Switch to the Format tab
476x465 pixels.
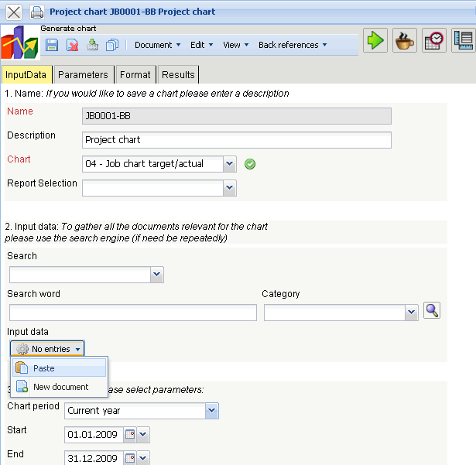[135, 75]
